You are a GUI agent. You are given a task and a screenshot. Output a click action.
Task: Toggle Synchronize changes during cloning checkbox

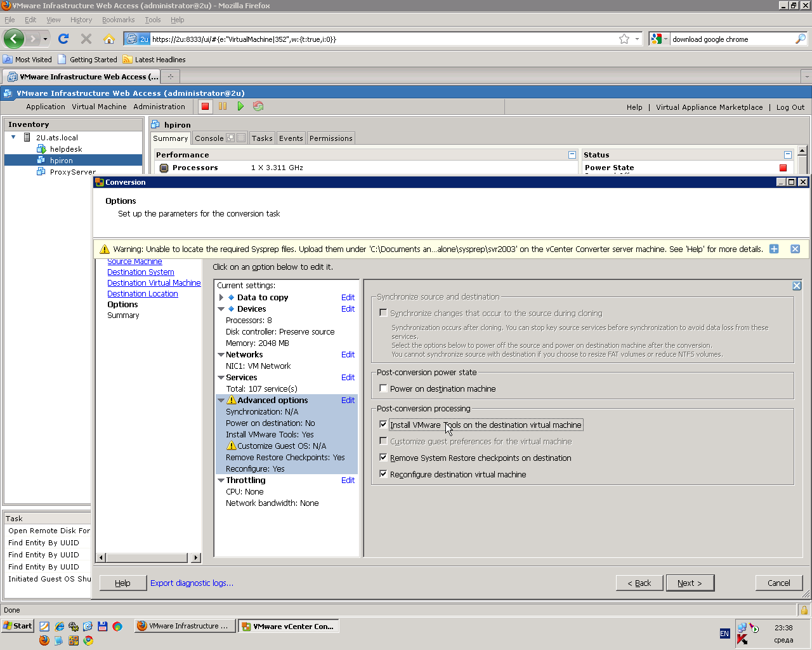click(383, 312)
